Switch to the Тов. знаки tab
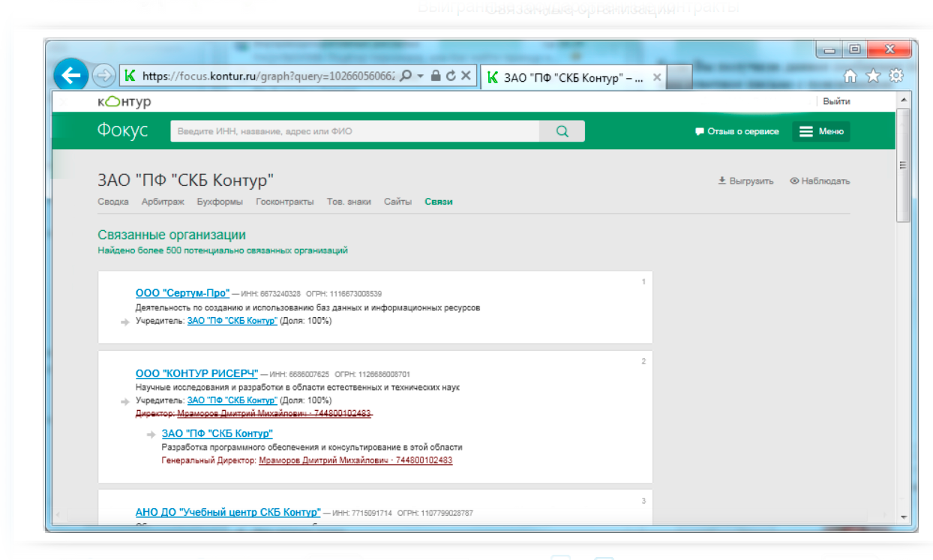Screen dimensions: 933x560 349,202
